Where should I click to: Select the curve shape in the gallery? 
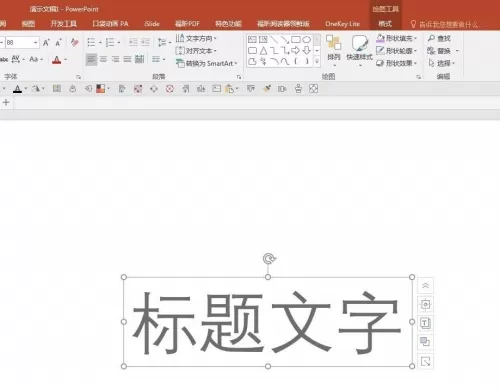click(285, 61)
